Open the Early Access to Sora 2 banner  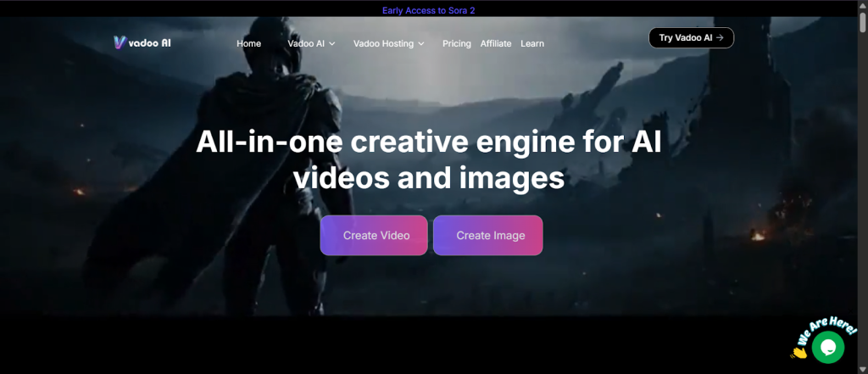click(434, 11)
